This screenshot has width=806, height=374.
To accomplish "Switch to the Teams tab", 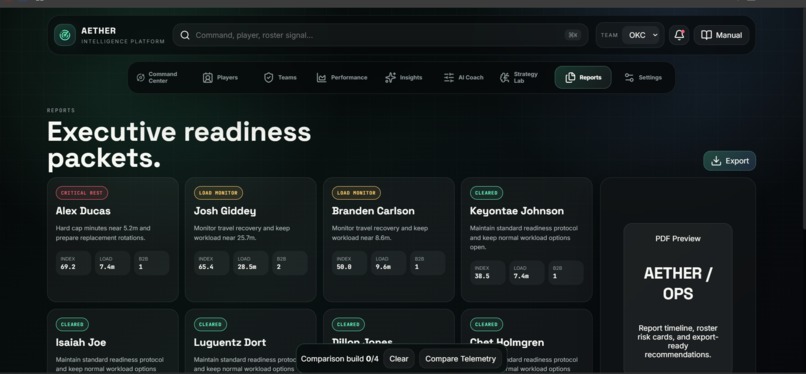I will 280,78.
